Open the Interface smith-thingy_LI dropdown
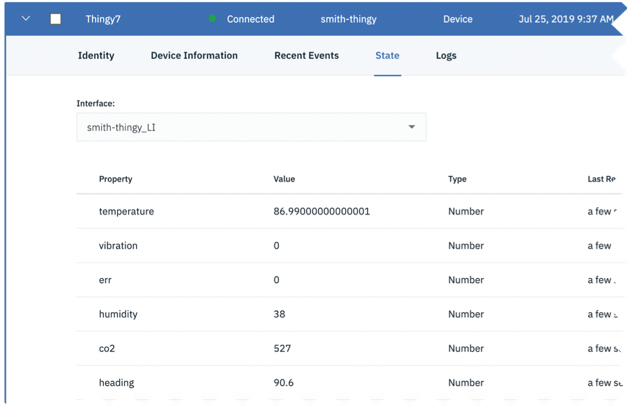 pyautogui.click(x=251, y=127)
